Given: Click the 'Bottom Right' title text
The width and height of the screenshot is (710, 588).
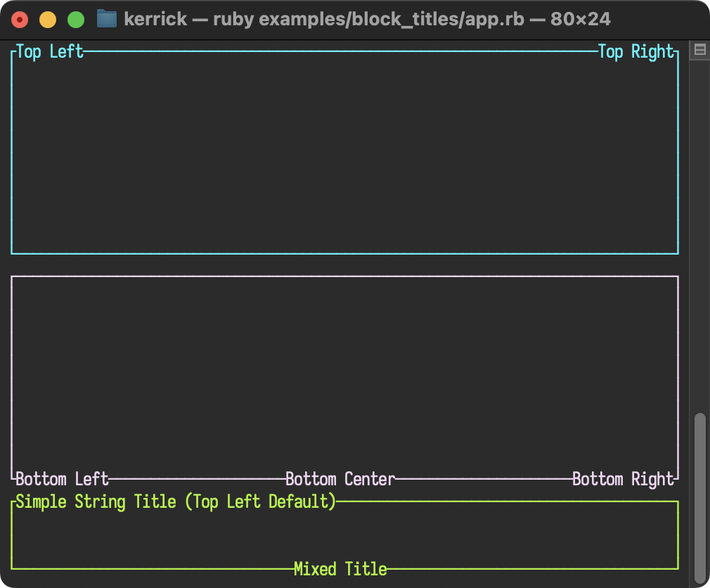Looking at the screenshot, I should pos(623,479).
